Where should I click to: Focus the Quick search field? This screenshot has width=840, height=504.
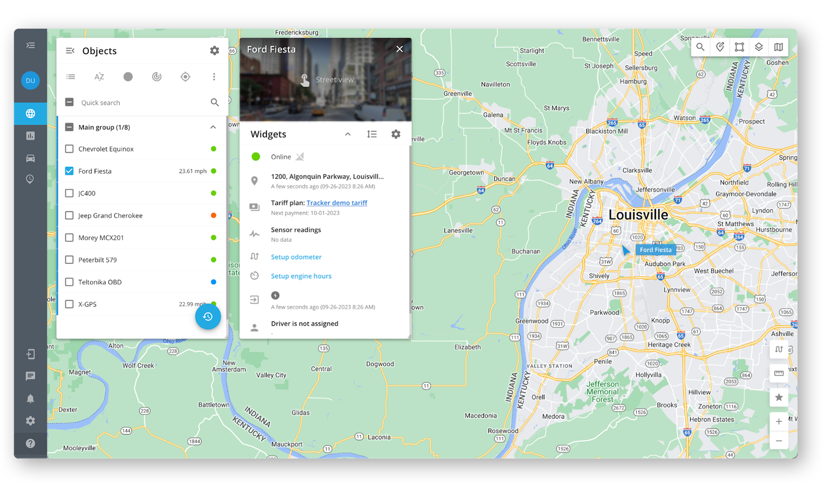pos(143,103)
